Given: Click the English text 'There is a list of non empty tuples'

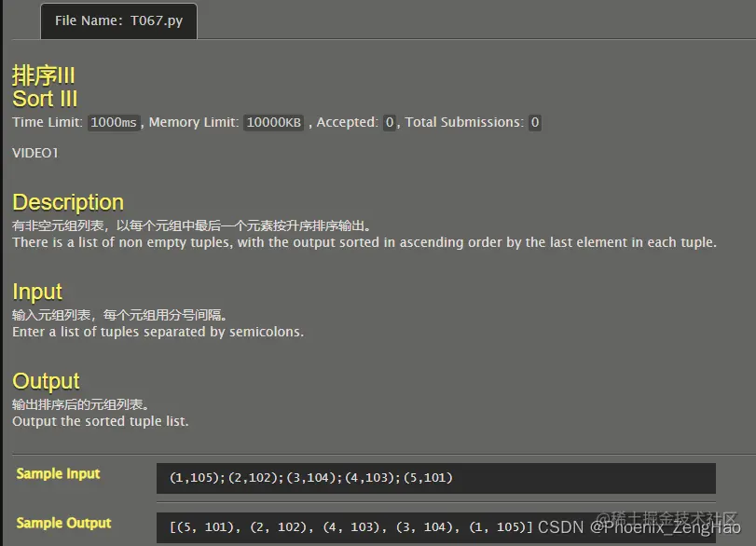Looking at the screenshot, I should pyautogui.click(x=122, y=242).
